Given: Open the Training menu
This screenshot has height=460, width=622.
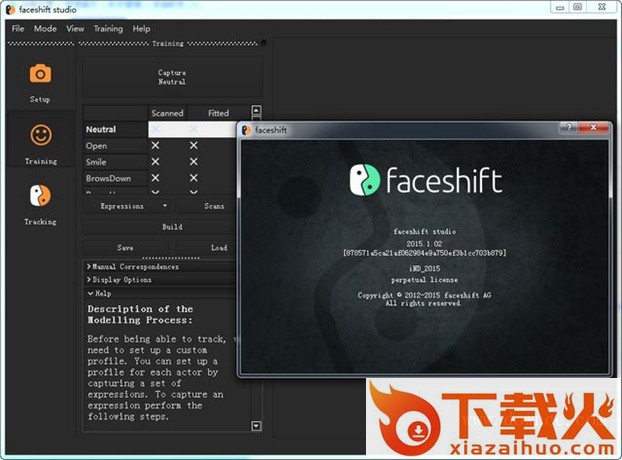Looking at the screenshot, I should click(108, 29).
